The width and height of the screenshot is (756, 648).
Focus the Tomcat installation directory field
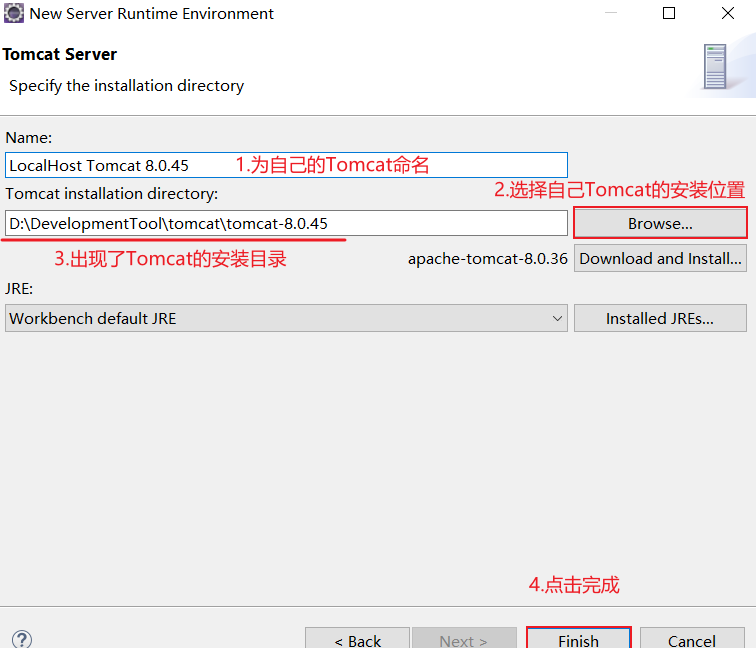286,223
